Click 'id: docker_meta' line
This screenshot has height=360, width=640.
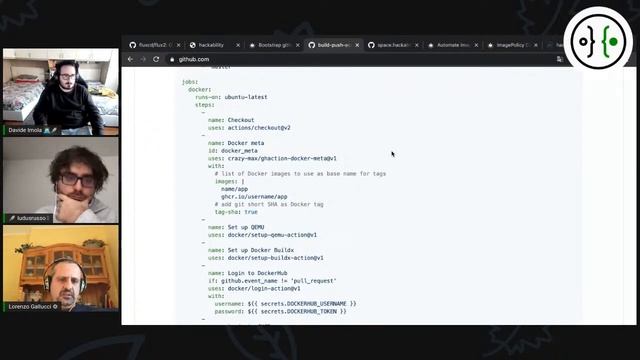coord(233,151)
